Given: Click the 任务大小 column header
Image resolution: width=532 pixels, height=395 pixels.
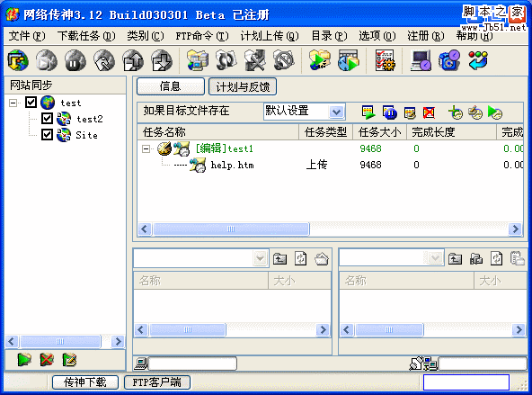Looking at the screenshot, I should click(379, 132).
